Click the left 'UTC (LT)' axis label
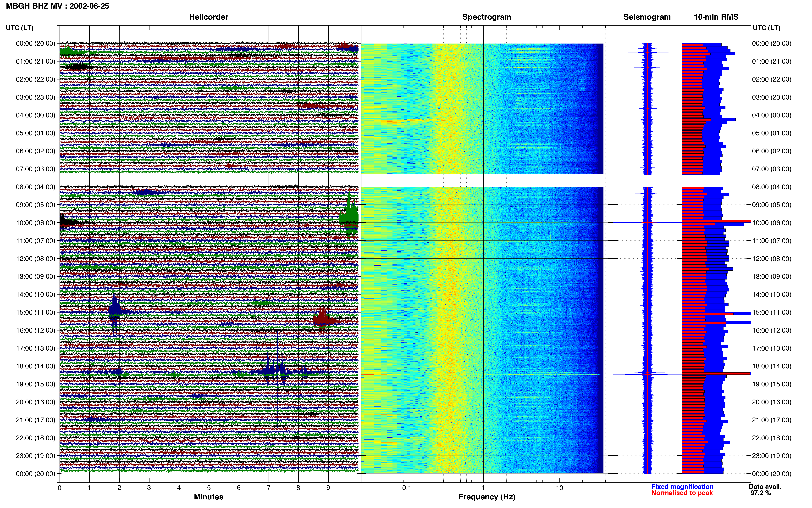 pyautogui.click(x=20, y=28)
